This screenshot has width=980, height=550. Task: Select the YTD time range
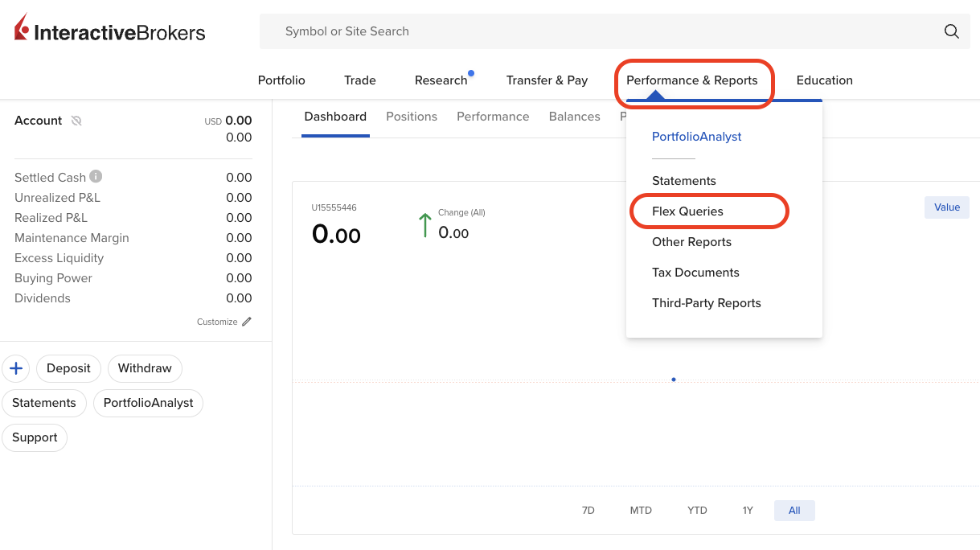click(697, 511)
